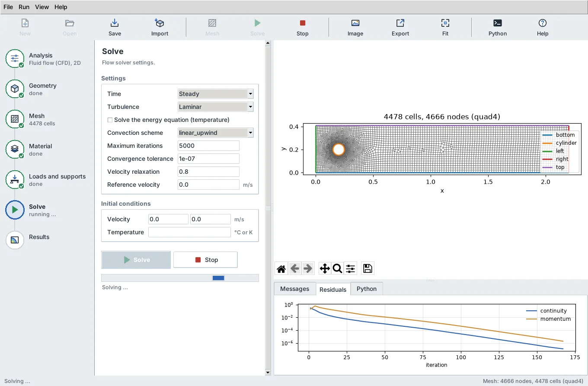Select the Residuals tab
Image resolution: width=588 pixels, height=386 pixels.
point(333,289)
